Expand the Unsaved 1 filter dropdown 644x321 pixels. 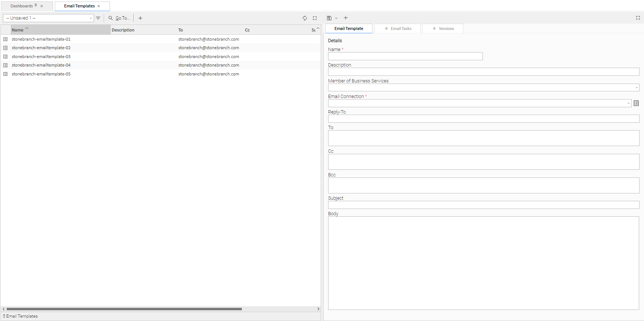[91, 18]
